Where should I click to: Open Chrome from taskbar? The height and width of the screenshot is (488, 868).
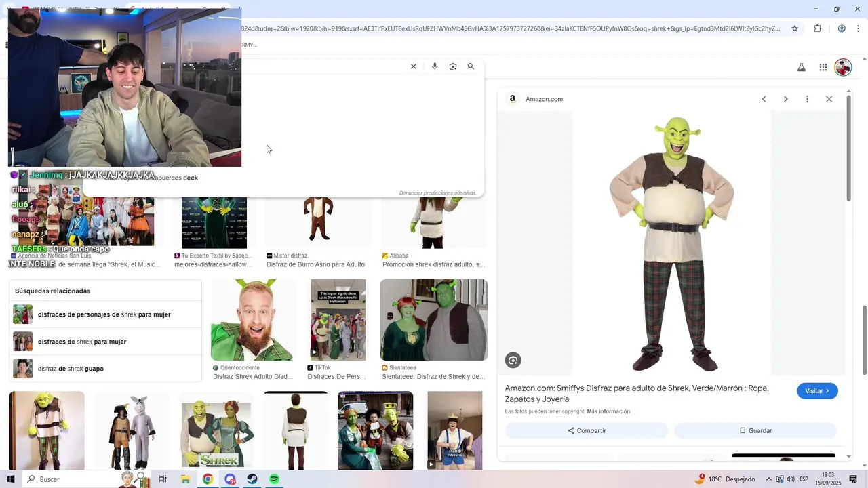[208, 479]
